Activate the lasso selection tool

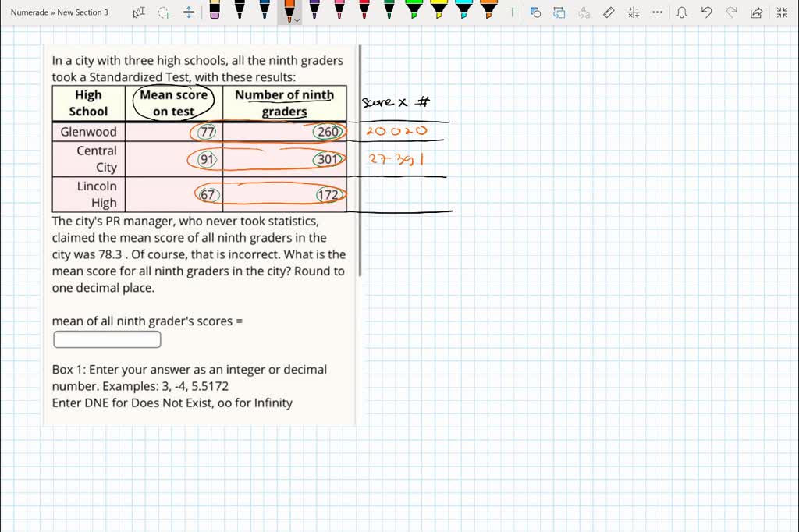coord(164,12)
